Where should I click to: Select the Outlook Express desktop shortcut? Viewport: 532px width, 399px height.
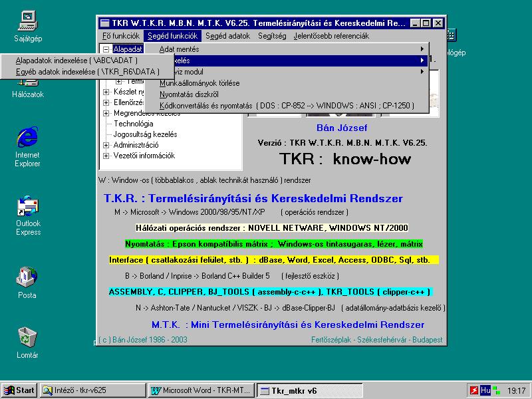point(28,215)
